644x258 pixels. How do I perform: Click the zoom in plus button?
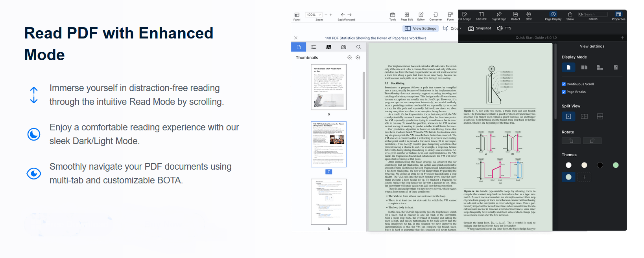331,15
